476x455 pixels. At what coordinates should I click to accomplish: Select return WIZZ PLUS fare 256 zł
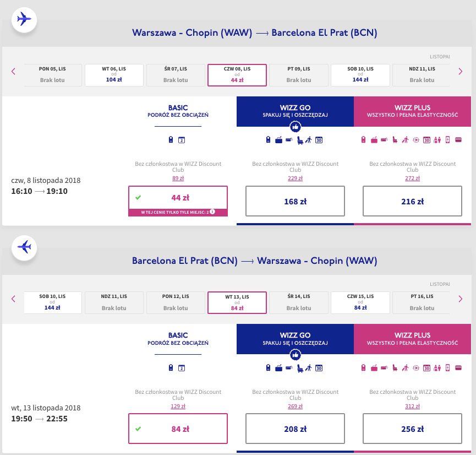pos(412,429)
